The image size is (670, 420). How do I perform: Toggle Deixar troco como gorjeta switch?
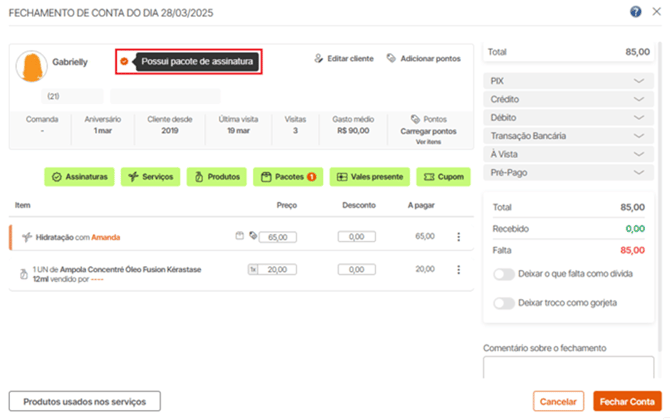pos(505,303)
